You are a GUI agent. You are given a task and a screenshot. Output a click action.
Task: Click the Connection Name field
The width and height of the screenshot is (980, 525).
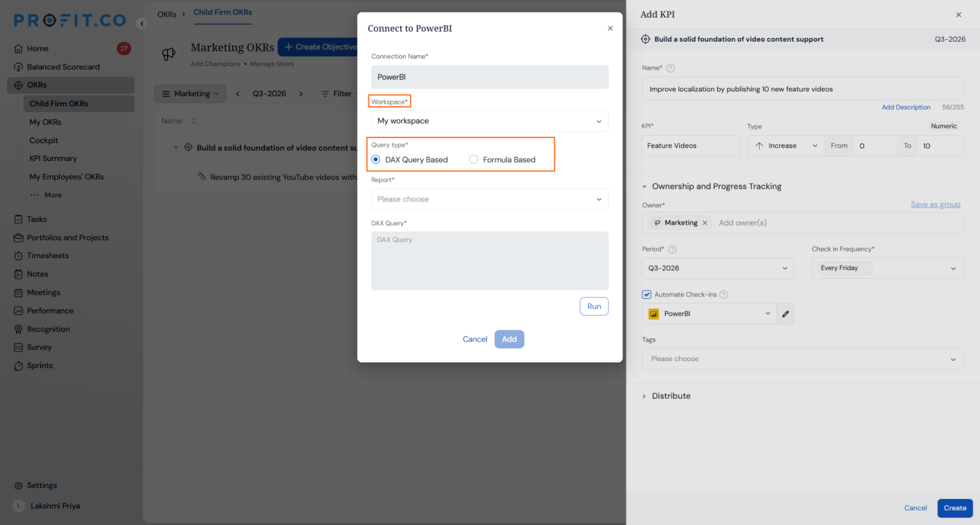pos(490,77)
